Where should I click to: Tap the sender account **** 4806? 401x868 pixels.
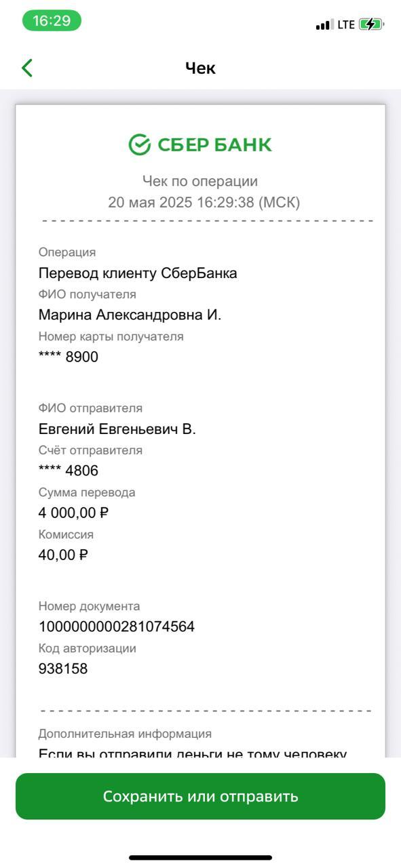pyautogui.click(x=68, y=471)
